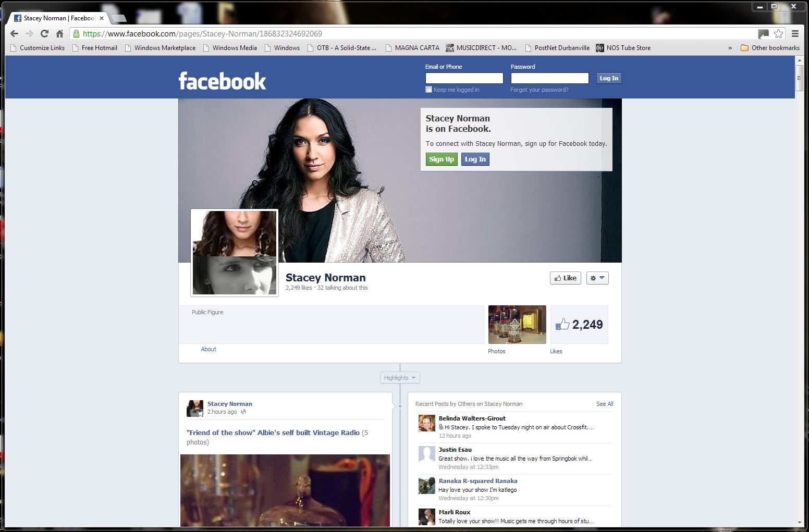Click the post author's small avatar
This screenshot has width=809, height=532.
click(x=195, y=409)
